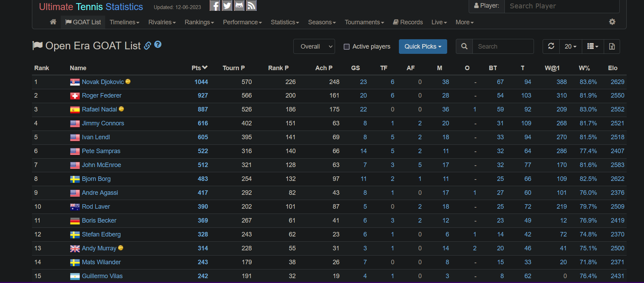Open the Overall surface dropdown

314,46
